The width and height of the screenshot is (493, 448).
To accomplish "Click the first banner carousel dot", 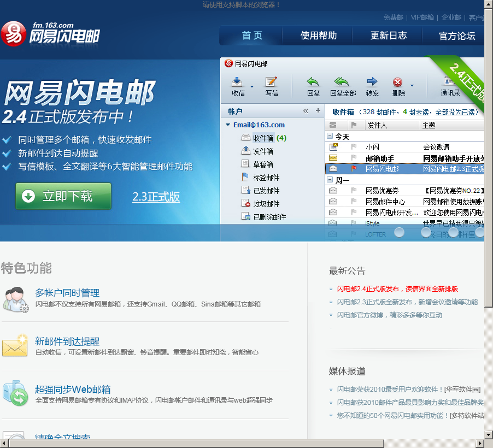I will tap(399, 232).
